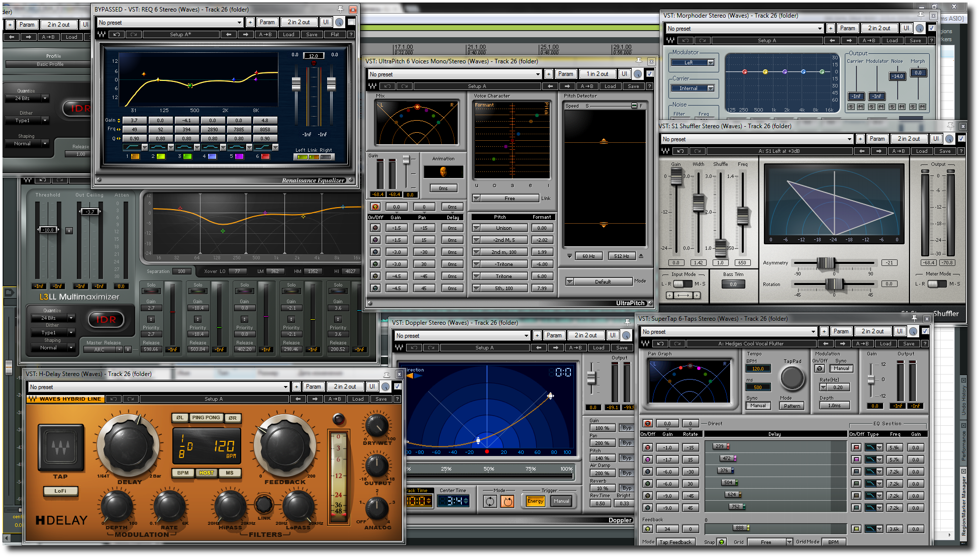
Task: Click the UltraPitch Animation face icon
Action: coord(443,172)
